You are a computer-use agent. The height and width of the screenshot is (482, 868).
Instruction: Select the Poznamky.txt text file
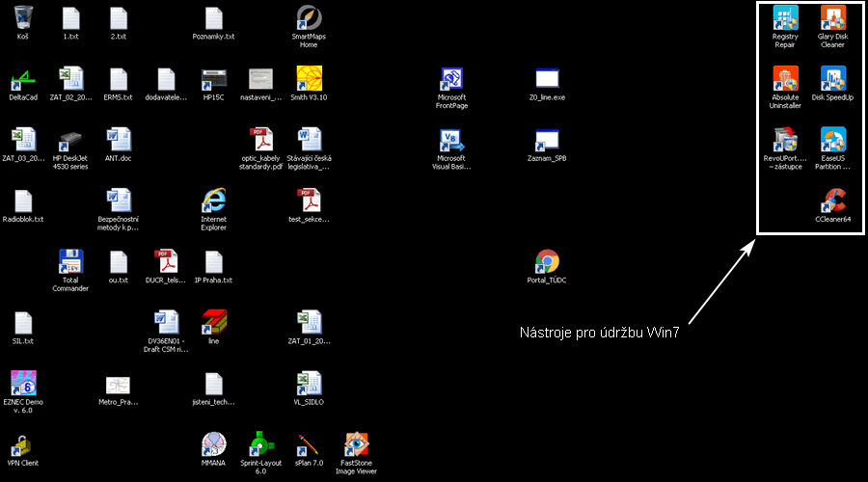[214, 18]
